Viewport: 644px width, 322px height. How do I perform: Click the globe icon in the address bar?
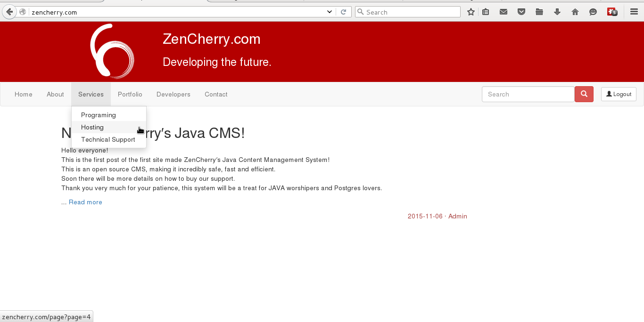click(22, 12)
